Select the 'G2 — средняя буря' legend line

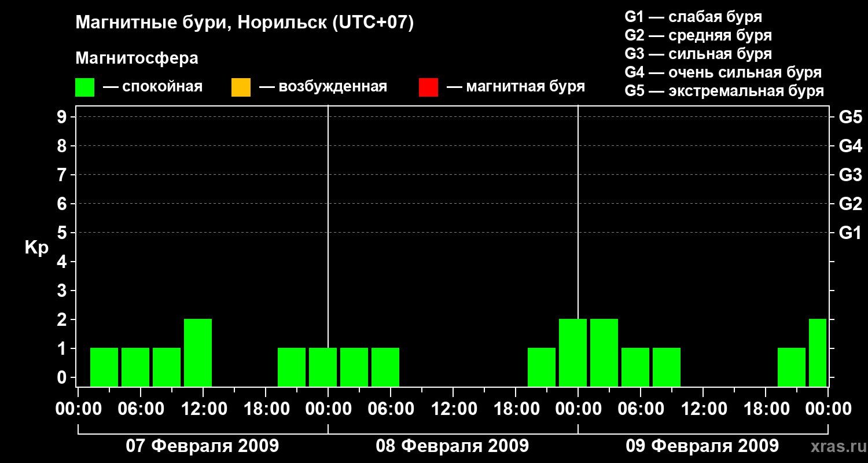tap(698, 35)
